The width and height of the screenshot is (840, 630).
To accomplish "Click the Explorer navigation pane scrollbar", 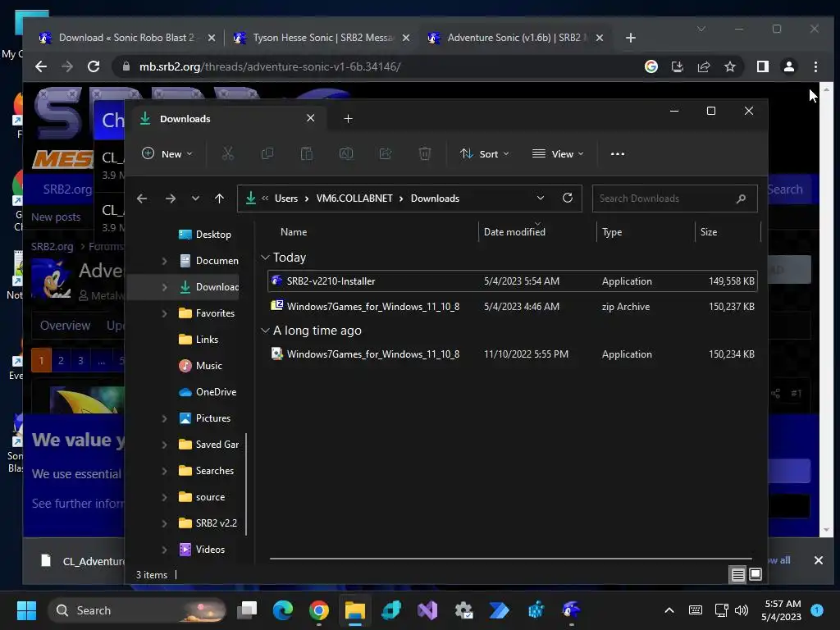I will (246, 484).
